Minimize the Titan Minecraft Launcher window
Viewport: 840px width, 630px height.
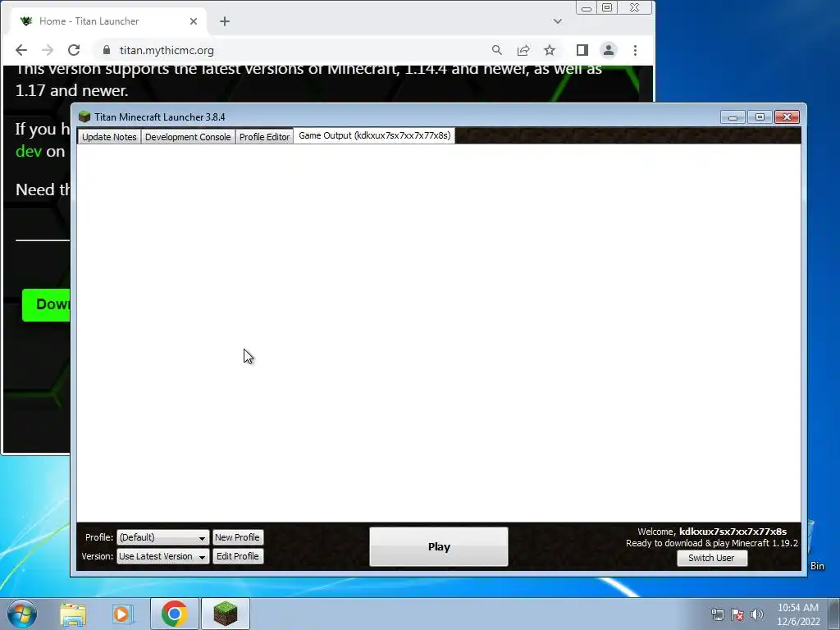coord(733,117)
